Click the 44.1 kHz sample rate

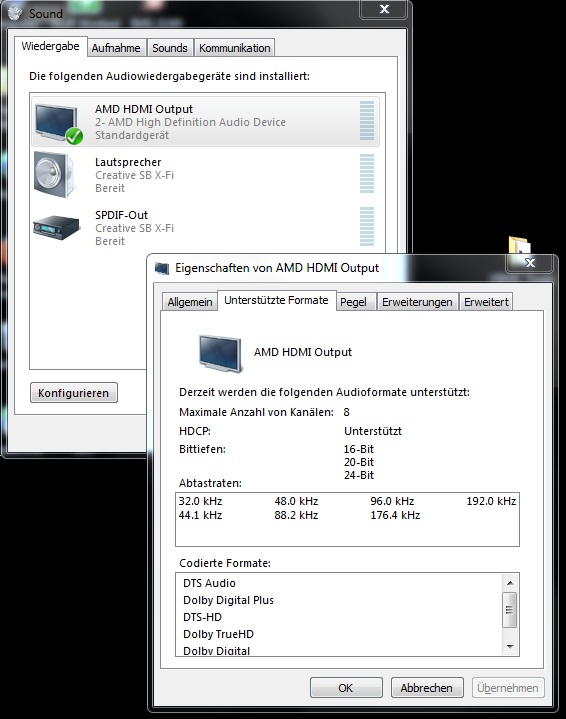[200, 515]
